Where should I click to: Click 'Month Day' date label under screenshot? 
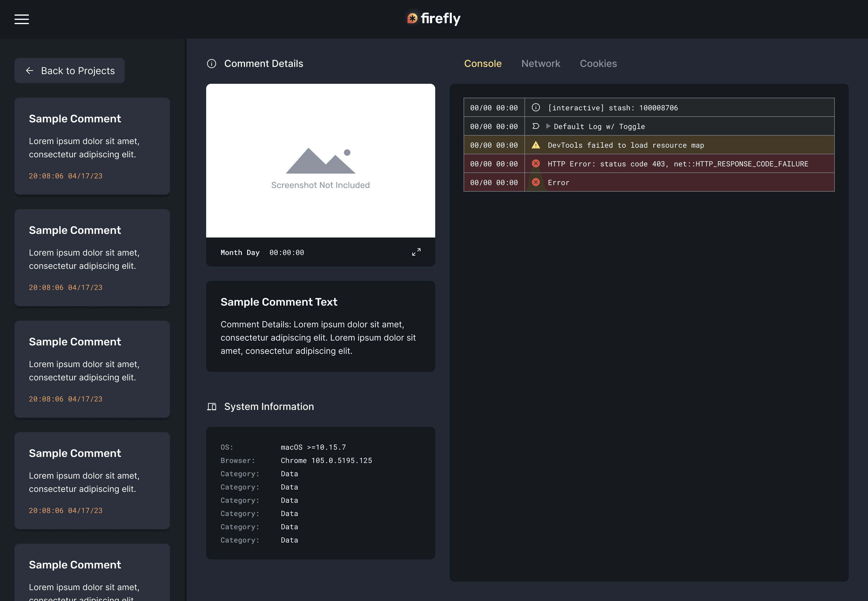click(x=240, y=252)
